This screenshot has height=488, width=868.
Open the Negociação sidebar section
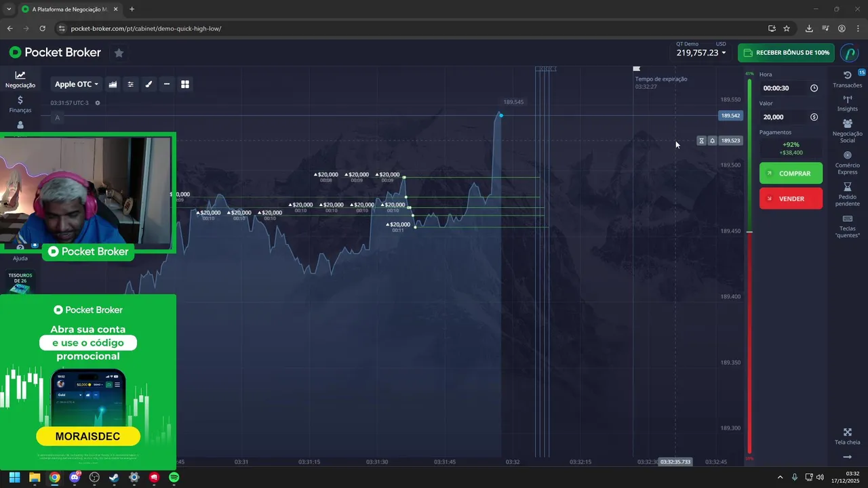20,80
